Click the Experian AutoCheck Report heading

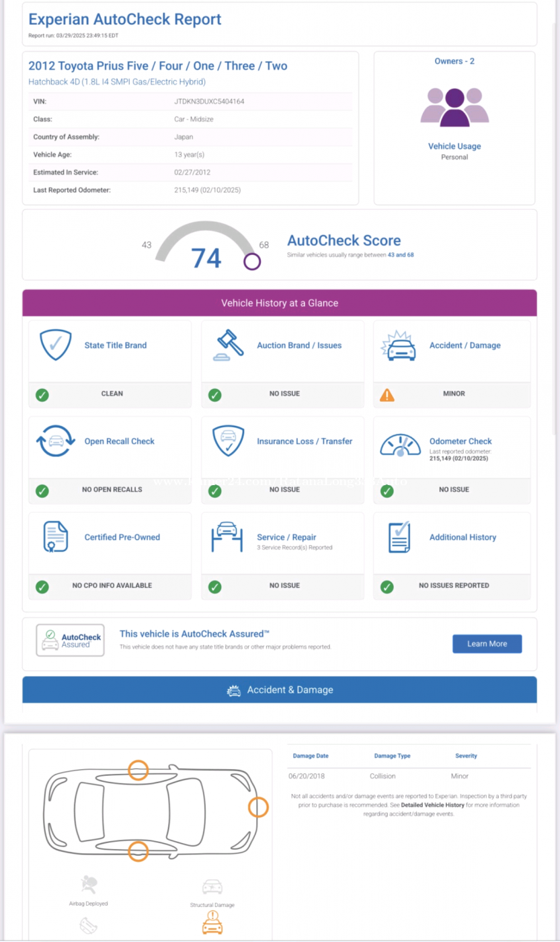[x=125, y=20]
